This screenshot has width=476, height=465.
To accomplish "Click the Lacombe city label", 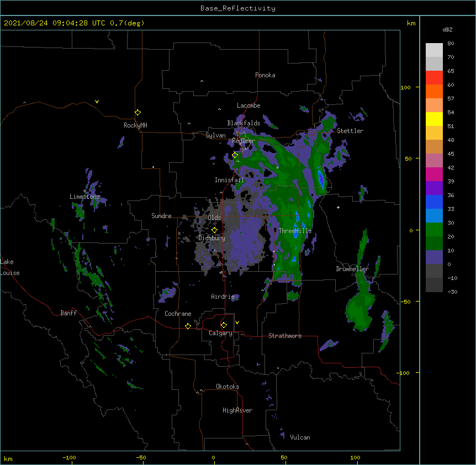I will point(248,105).
